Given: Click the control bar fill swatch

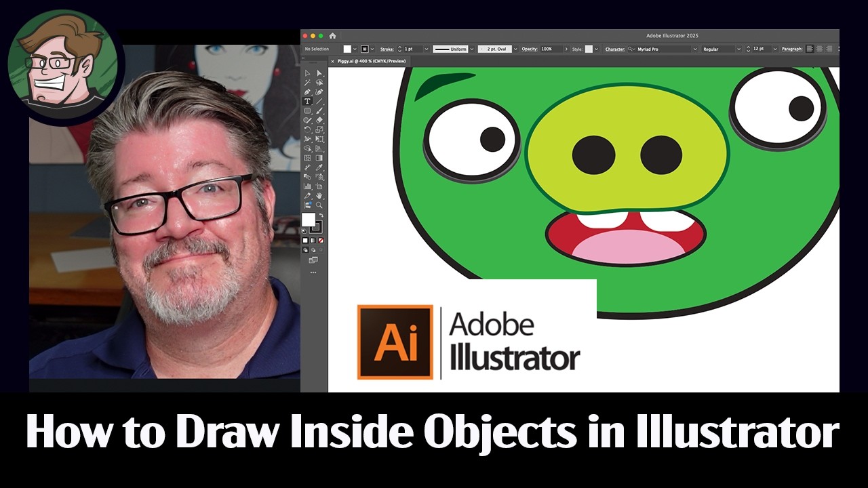Looking at the screenshot, I should pos(347,49).
